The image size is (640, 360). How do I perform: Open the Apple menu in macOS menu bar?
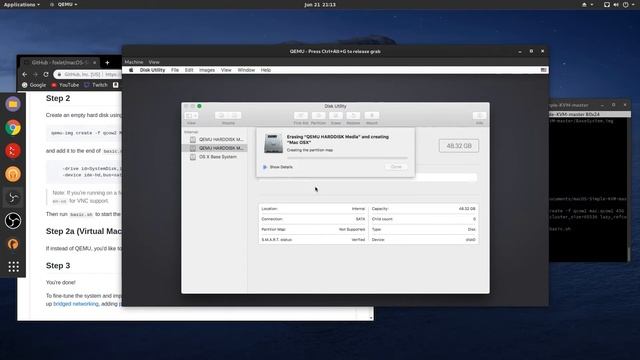point(131,70)
